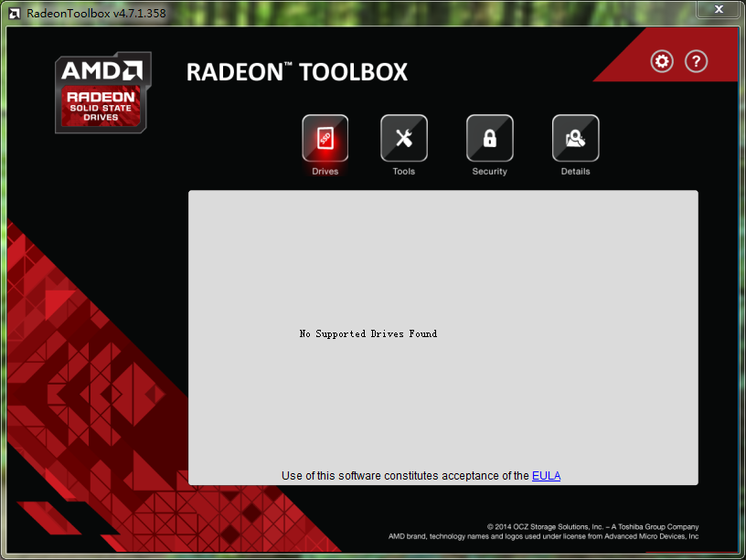Switch to Tools via its text label
This screenshot has height=560, width=746.
click(x=403, y=172)
